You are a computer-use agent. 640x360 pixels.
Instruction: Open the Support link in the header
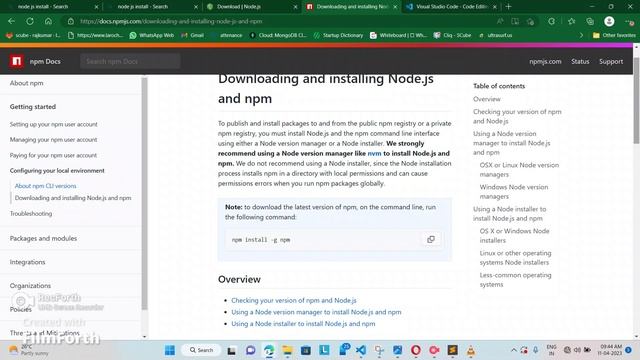(611, 61)
